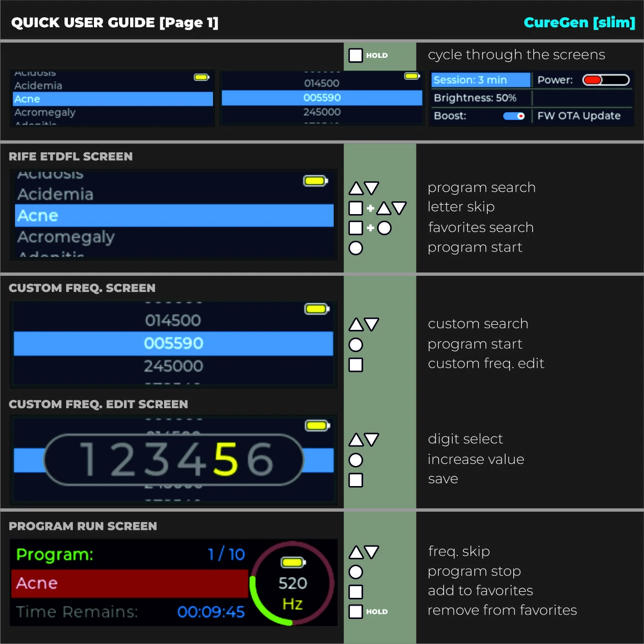Image resolution: width=644 pixels, height=644 pixels.
Task: Select the Brightness: 50% setting
Action: coord(475,98)
